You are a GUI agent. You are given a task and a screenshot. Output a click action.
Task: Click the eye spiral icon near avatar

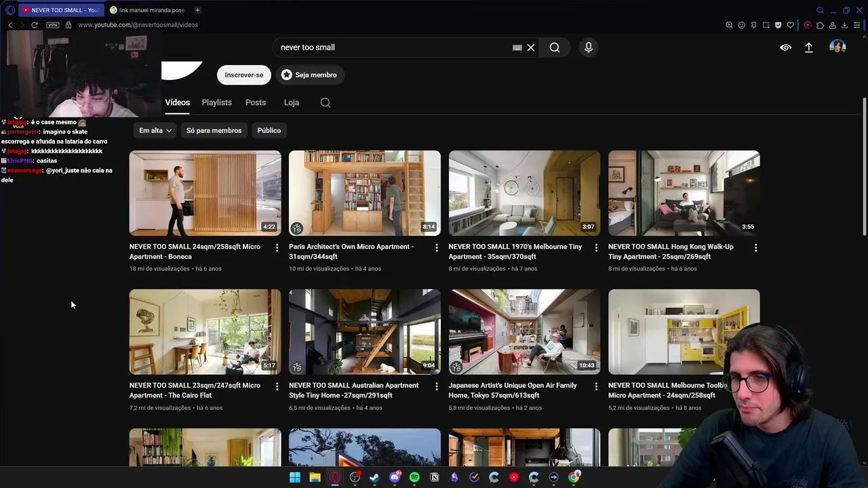point(785,47)
